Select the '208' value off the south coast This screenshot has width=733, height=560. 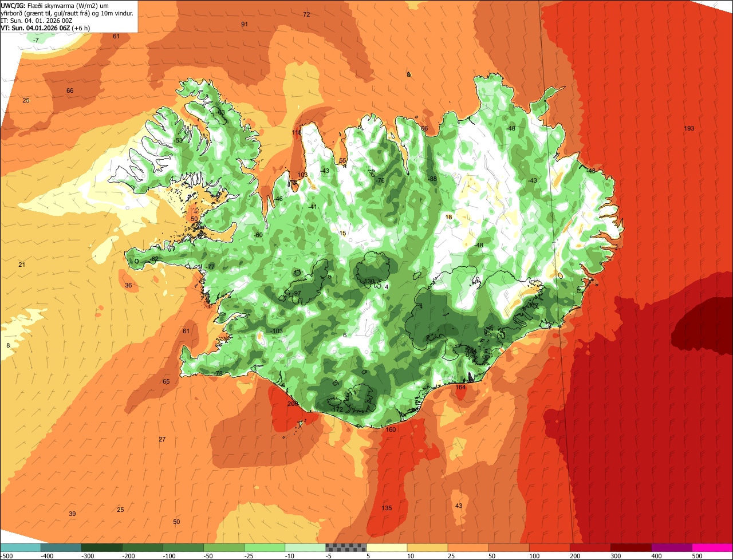pos(293,404)
